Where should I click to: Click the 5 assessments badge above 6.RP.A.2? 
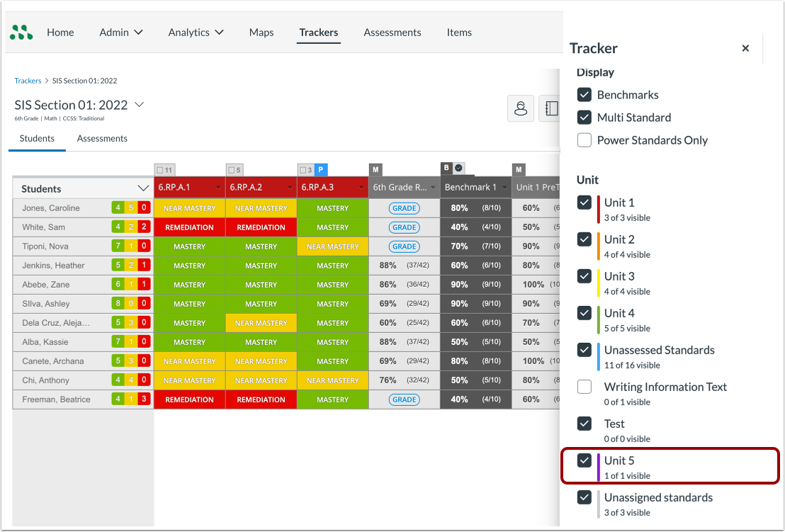(235, 170)
